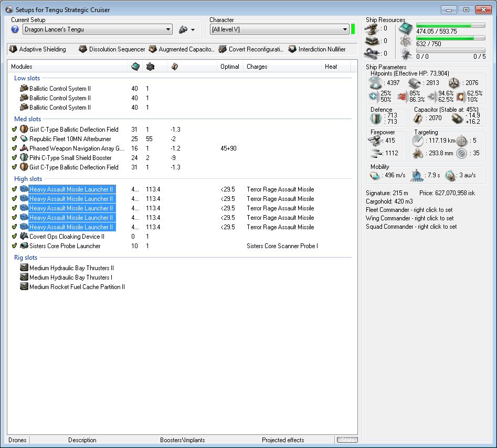Click the powergrid column header icon
The height and width of the screenshot is (448, 497).
point(150,67)
